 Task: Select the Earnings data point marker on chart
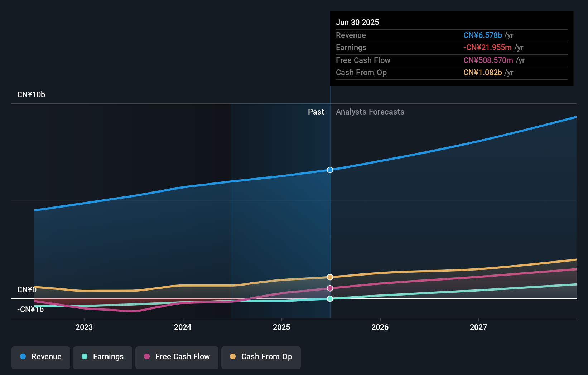pyautogui.click(x=330, y=299)
